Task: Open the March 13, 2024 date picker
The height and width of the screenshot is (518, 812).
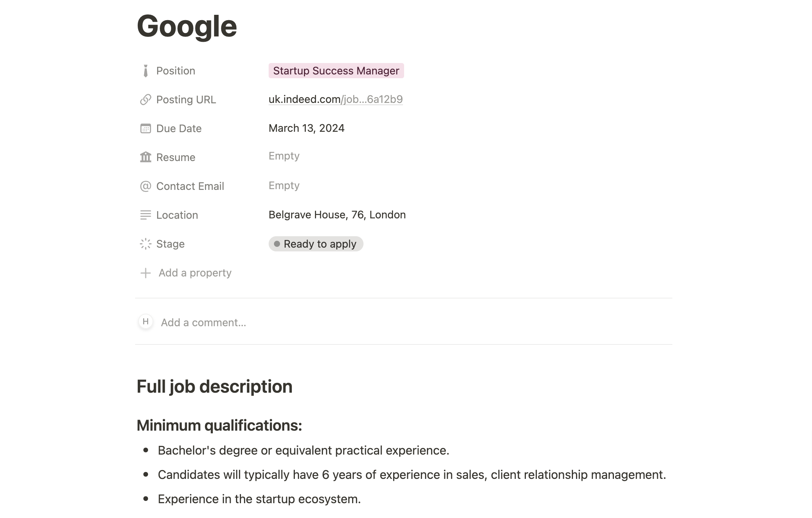Action: click(x=306, y=128)
